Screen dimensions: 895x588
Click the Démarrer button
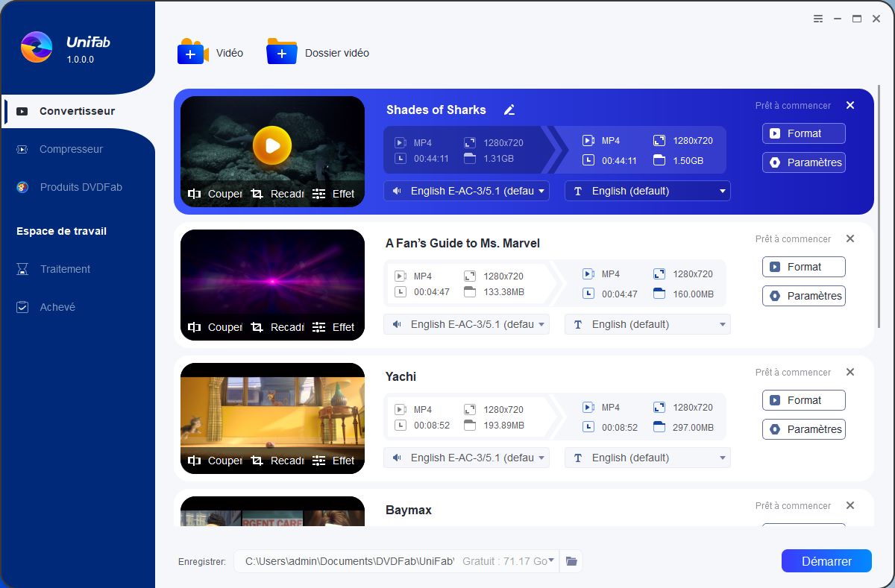826,561
